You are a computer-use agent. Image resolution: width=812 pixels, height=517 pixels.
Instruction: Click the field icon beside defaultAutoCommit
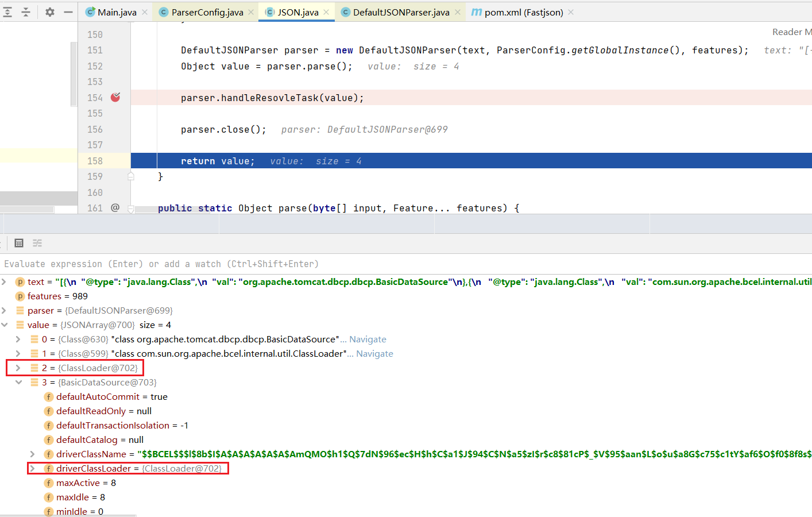pos(49,396)
